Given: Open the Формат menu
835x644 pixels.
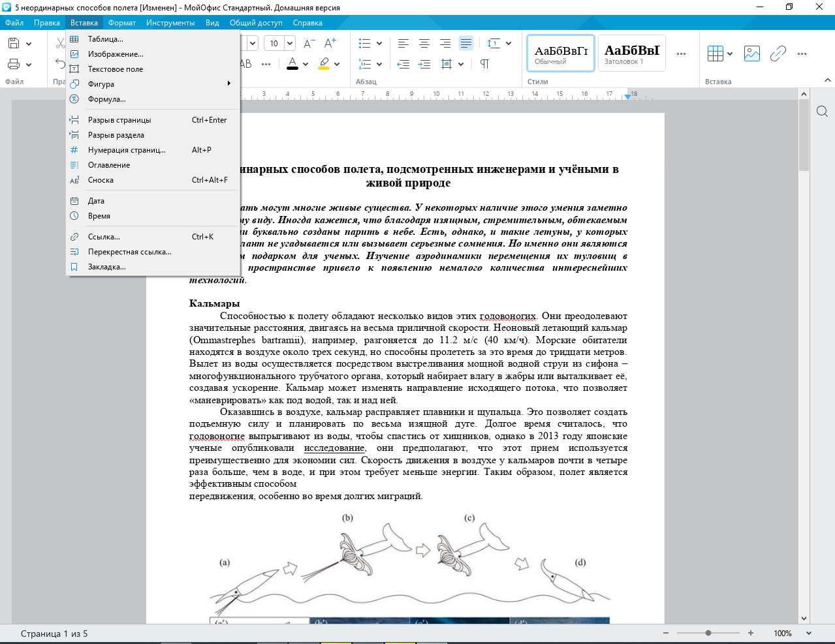Looking at the screenshot, I should click(122, 23).
